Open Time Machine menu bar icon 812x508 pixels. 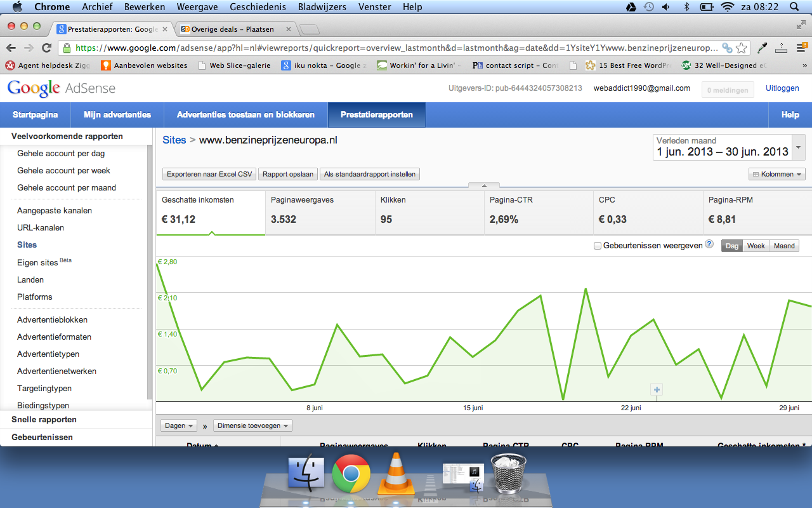[648, 7]
